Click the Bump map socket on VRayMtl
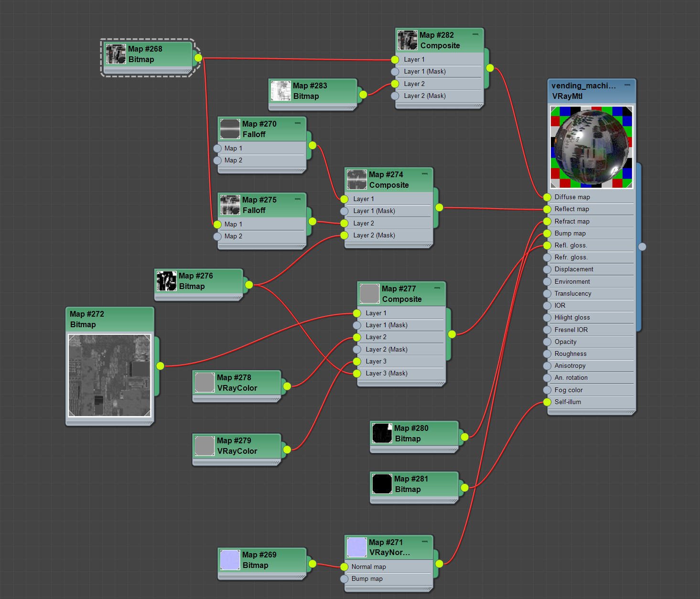The image size is (700, 599). point(547,233)
